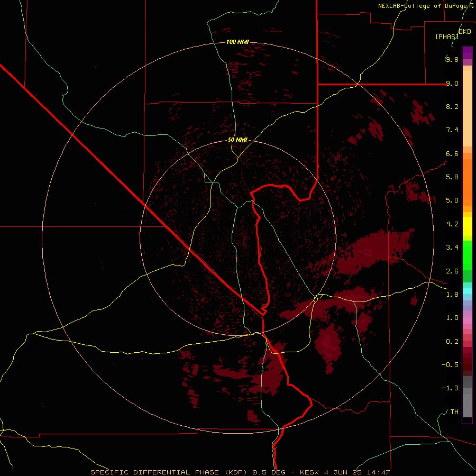Pick the pale peach segment of the color bar
The width and height of the screenshot is (476, 476).
tap(467, 108)
